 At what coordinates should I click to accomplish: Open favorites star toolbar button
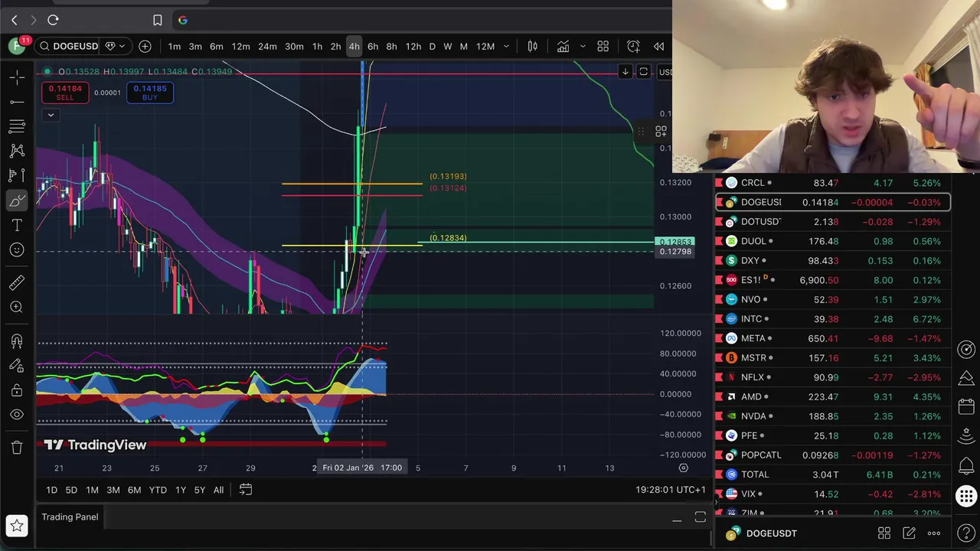coord(17,526)
